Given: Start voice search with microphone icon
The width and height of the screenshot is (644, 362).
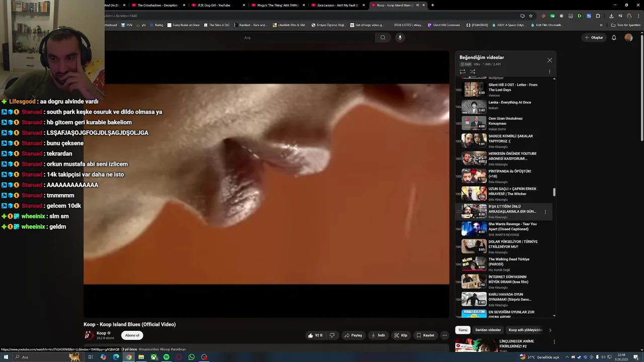Looking at the screenshot, I should click(x=400, y=37).
